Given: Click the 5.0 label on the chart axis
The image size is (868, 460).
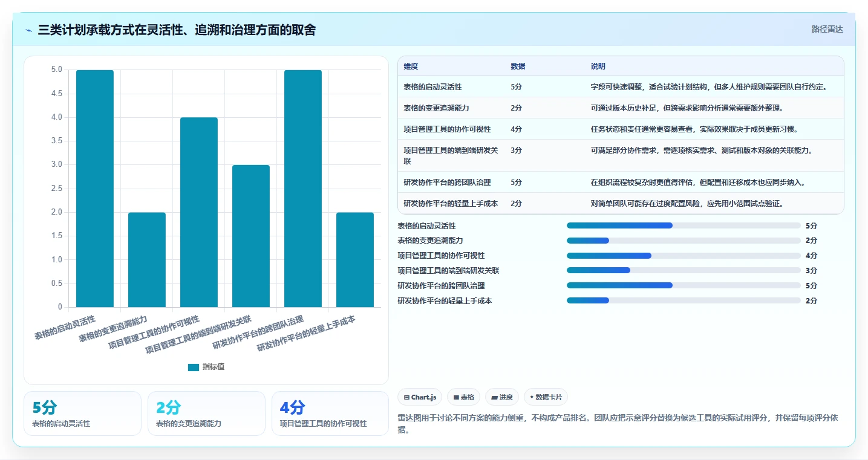Looking at the screenshot, I should click(x=56, y=70).
